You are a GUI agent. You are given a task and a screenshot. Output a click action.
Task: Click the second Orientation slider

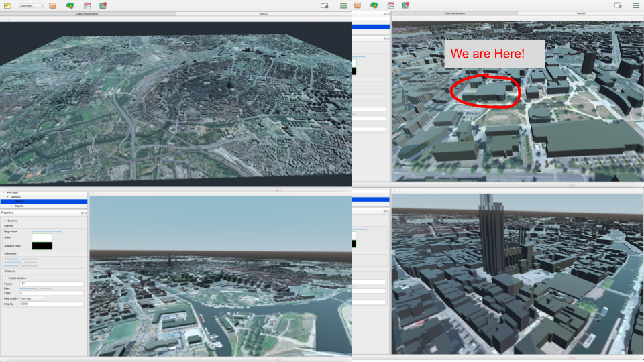pos(21,263)
